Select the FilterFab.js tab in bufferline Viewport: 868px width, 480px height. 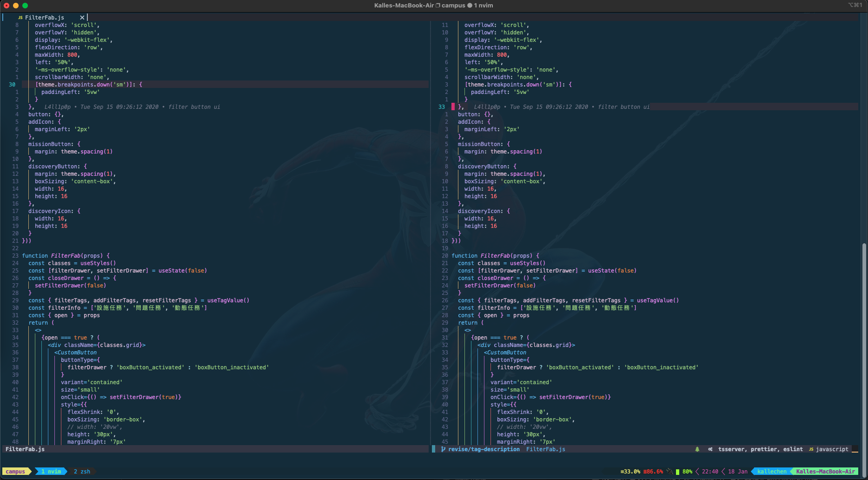(x=45, y=18)
